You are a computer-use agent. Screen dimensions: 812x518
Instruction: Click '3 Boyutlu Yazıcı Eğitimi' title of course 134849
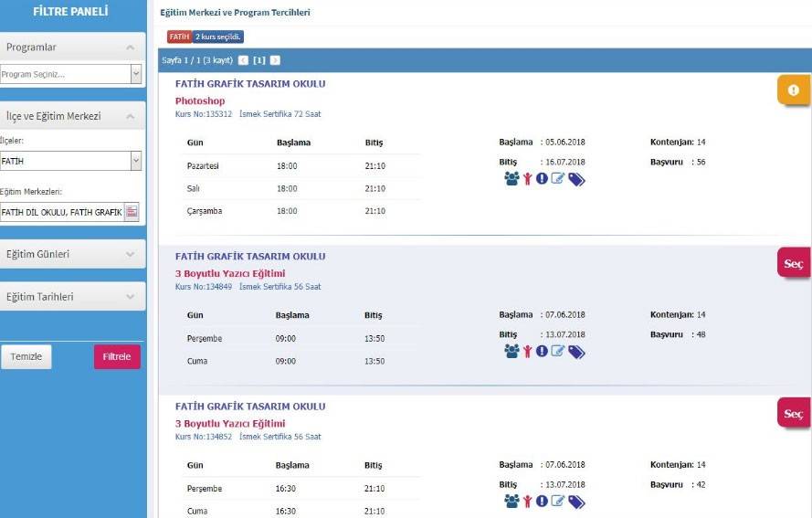[x=230, y=273]
